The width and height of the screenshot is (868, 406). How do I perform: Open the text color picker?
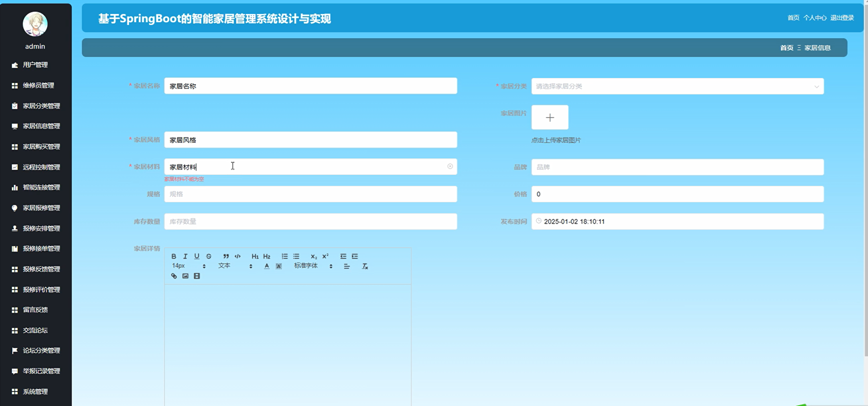pyautogui.click(x=267, y=266)
